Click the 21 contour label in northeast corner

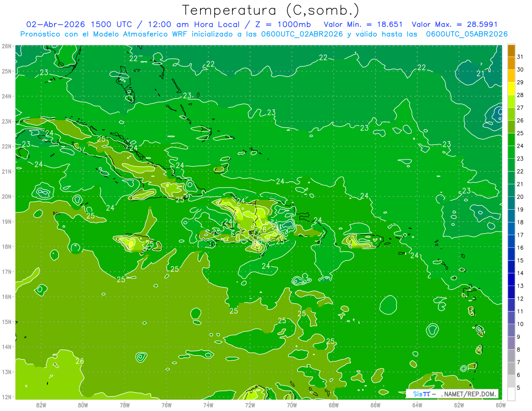480,74
